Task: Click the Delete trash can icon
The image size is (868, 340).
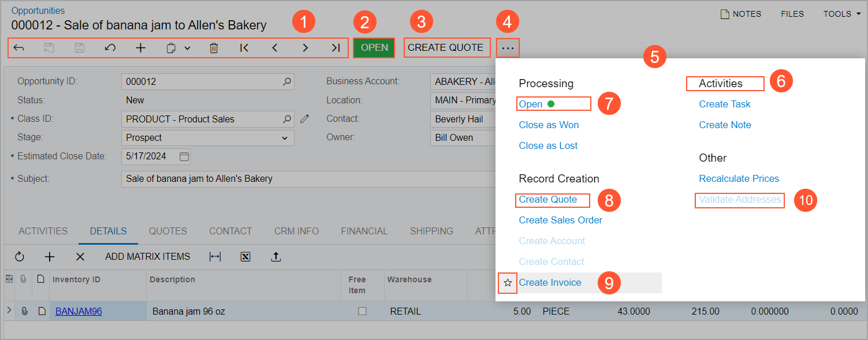Action: (x=214, y=48)
